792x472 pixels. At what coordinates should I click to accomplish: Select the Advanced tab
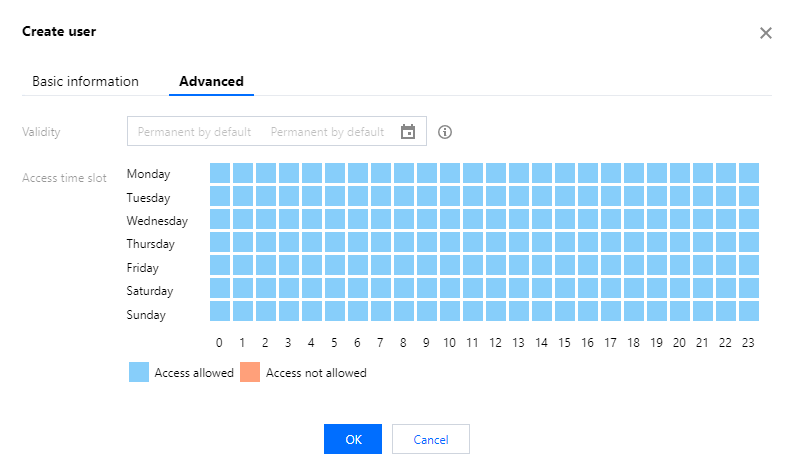[211, 82]
